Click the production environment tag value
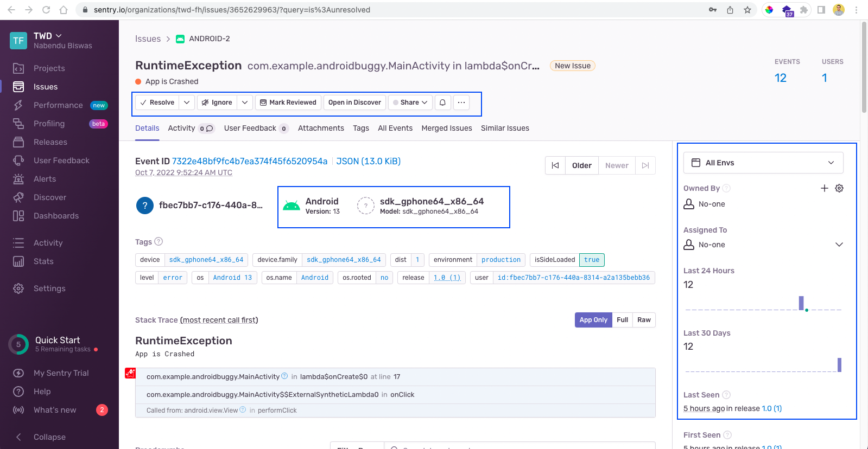Image resolution: width=868 pixels, height=449 pixels. coord(501,260)
